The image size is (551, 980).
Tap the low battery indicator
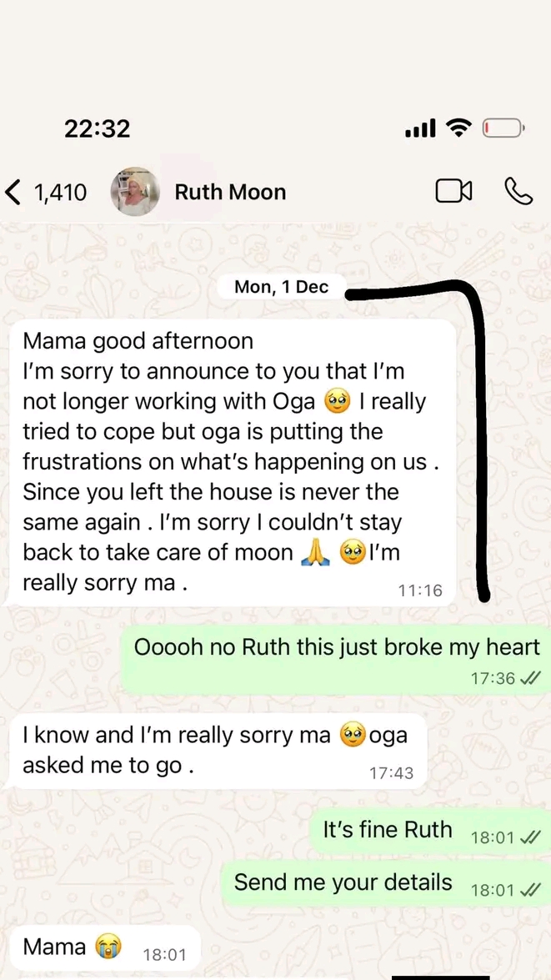click(503, 128)
